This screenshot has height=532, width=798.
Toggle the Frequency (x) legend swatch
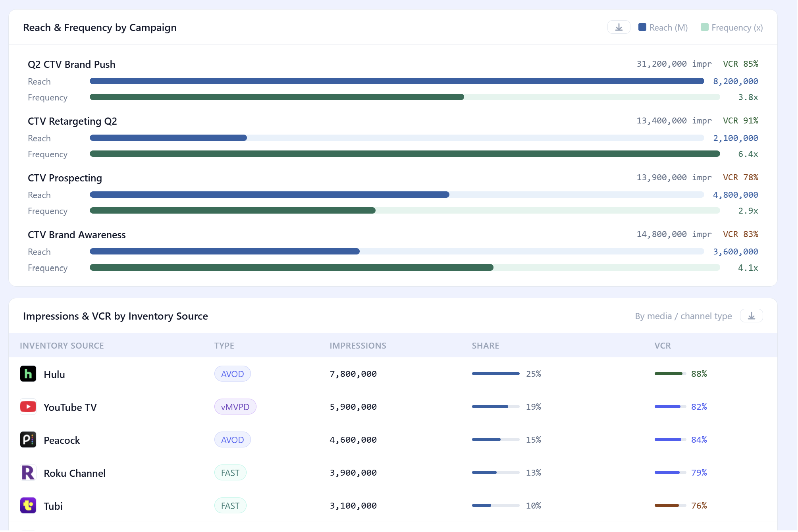tap(705, 27)
